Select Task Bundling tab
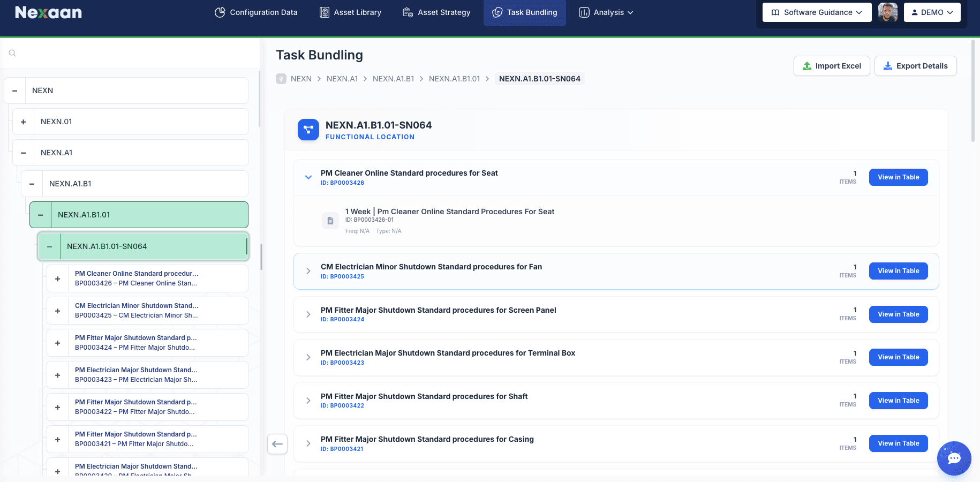Screen dimensions: 980x482 pos(525,12)
